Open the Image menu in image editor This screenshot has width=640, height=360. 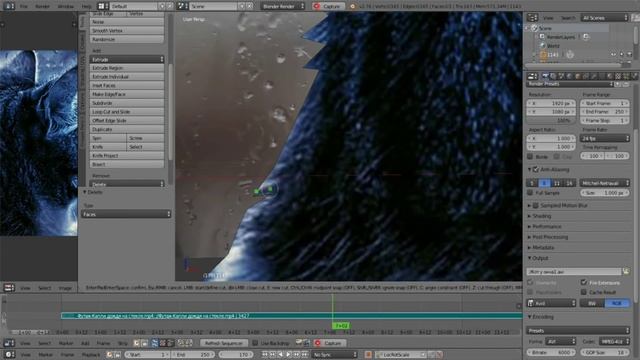(x=65, y=288)
